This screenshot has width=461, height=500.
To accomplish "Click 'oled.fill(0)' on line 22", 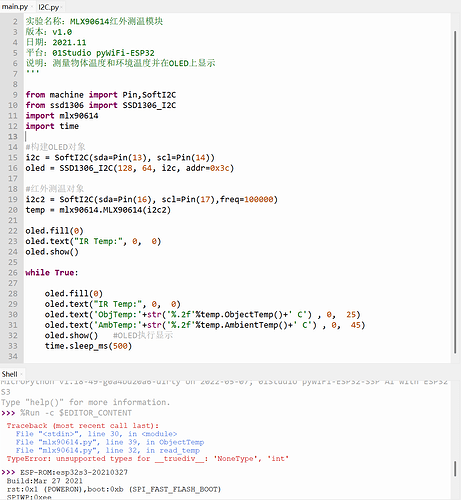I will (54, 231).
